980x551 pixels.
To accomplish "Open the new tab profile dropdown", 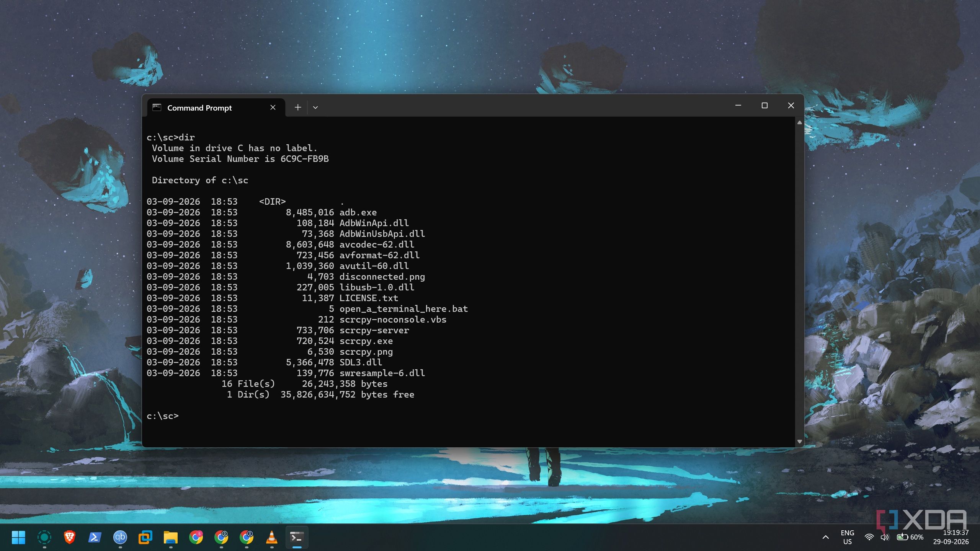I will pos(315,108).
